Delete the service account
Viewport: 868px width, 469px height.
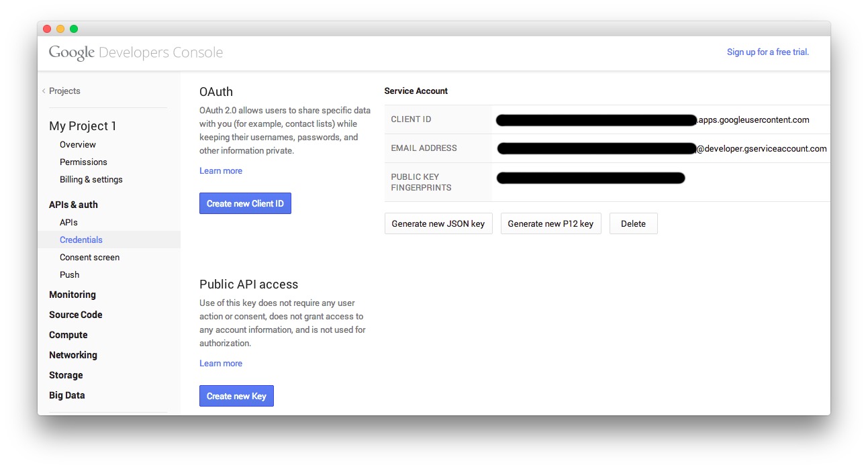tap(634, 223)
